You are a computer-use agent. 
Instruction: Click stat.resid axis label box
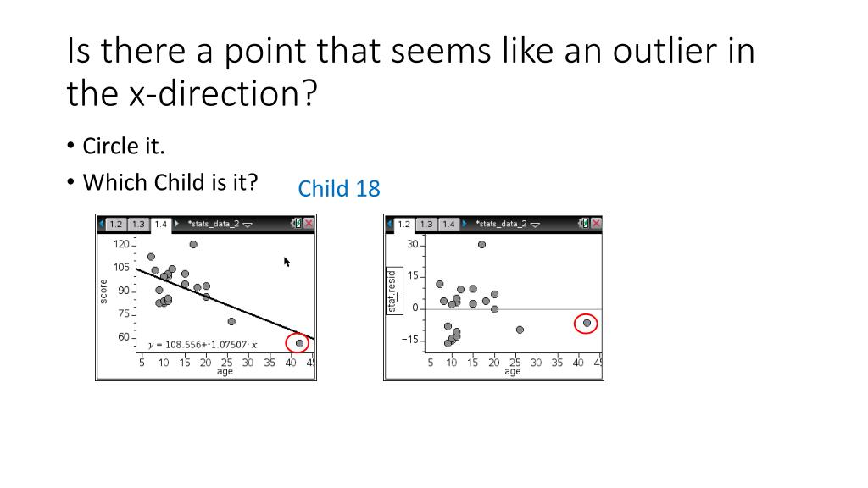tap(394, 291)
